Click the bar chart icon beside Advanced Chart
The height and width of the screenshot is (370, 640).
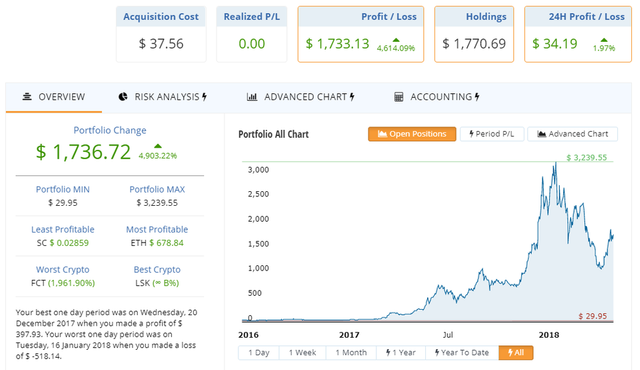point(252,97)
